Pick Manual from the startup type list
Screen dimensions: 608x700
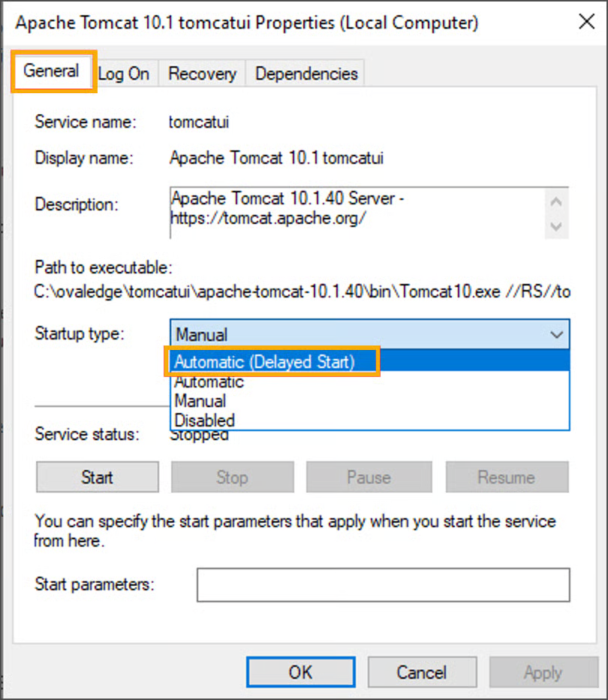(200, 401)
